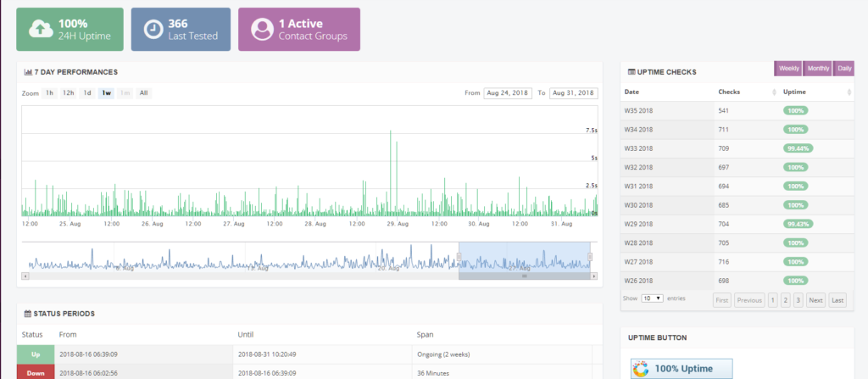
Task: Set chart zoom to 1h
Action: point(49,93)
